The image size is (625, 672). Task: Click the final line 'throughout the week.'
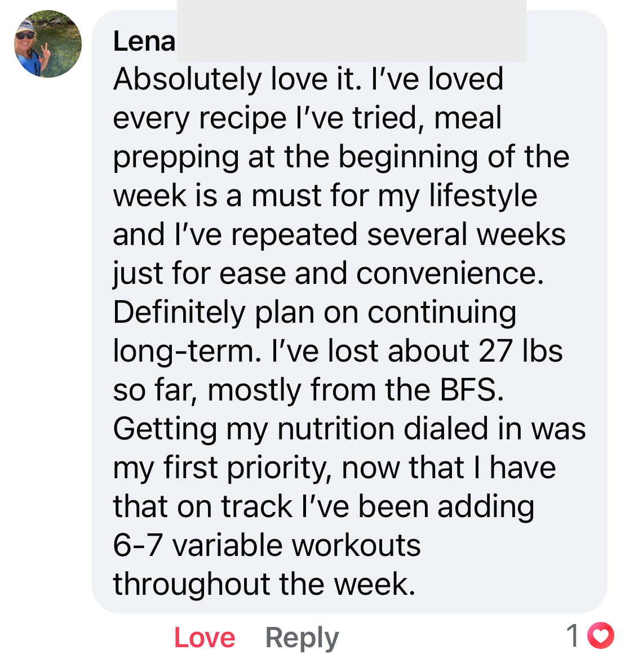point(264,585)
